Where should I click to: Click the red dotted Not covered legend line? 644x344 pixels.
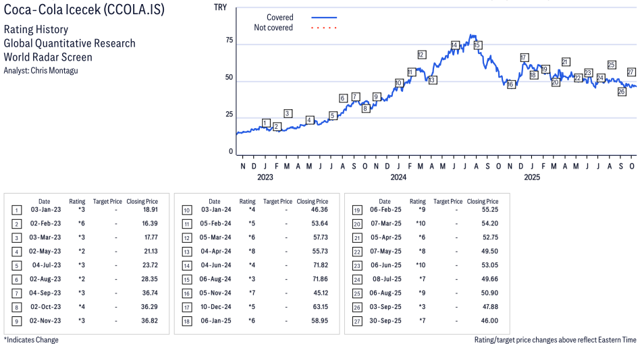pos(324,28)
